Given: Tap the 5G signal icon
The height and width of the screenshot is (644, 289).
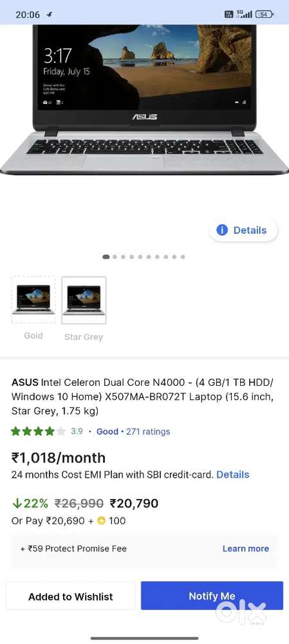Looking at the screenshot, I should pyautogui.click(x=244, y=14).
